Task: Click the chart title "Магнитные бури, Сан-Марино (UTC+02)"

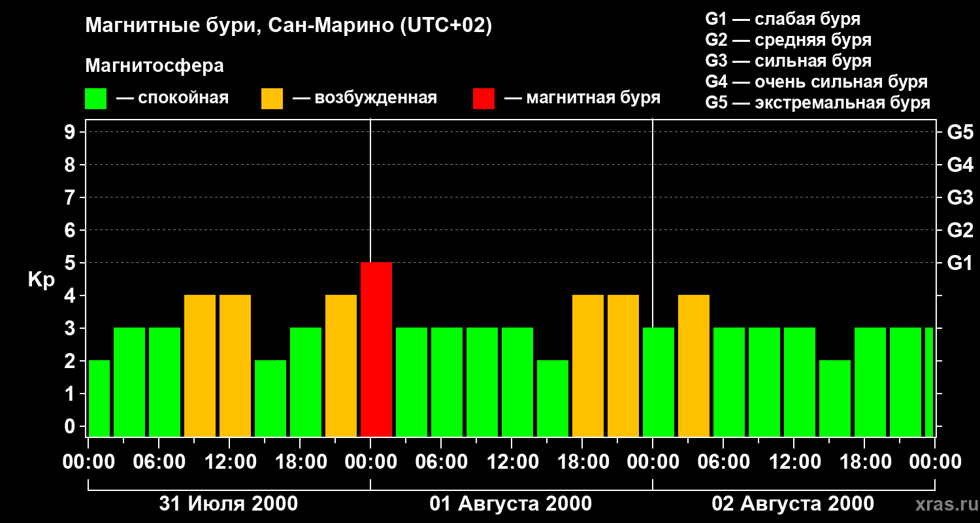Action: [x=288, y=25]
